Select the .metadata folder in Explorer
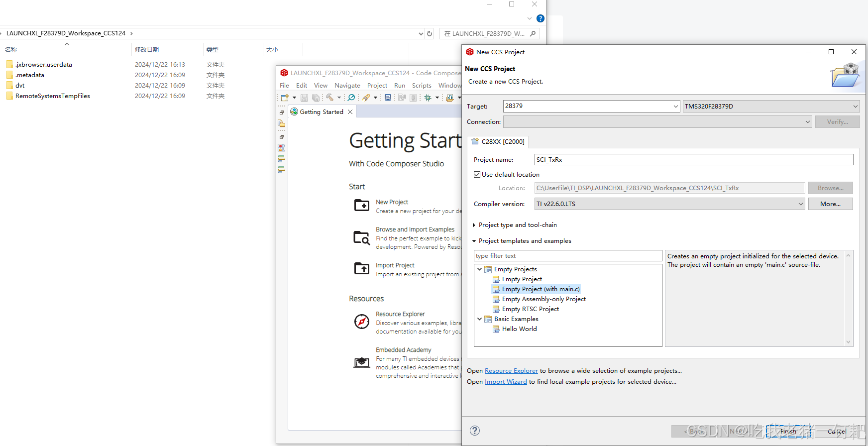The width and height of the screenshot is (868, 446). point(30,75)
